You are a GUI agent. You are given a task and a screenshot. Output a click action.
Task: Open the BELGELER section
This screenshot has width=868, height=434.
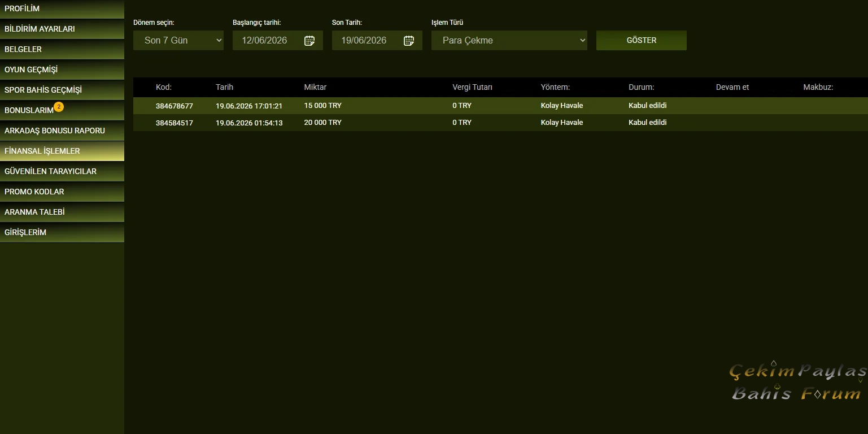(62, 49)
